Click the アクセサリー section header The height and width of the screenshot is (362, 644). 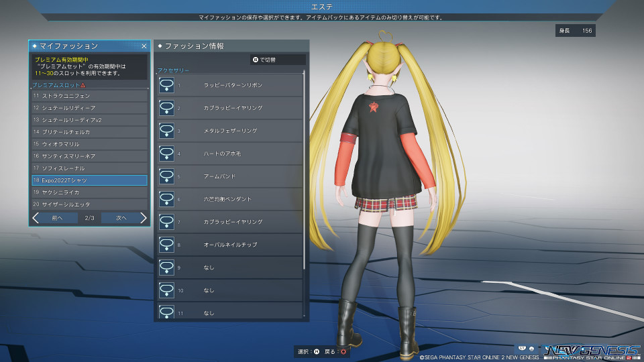(173, 70)
